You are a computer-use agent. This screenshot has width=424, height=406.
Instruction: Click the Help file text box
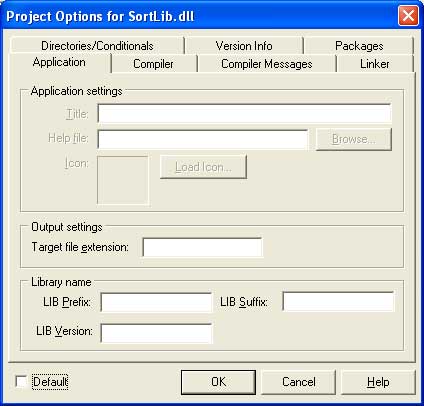(203, 139)
